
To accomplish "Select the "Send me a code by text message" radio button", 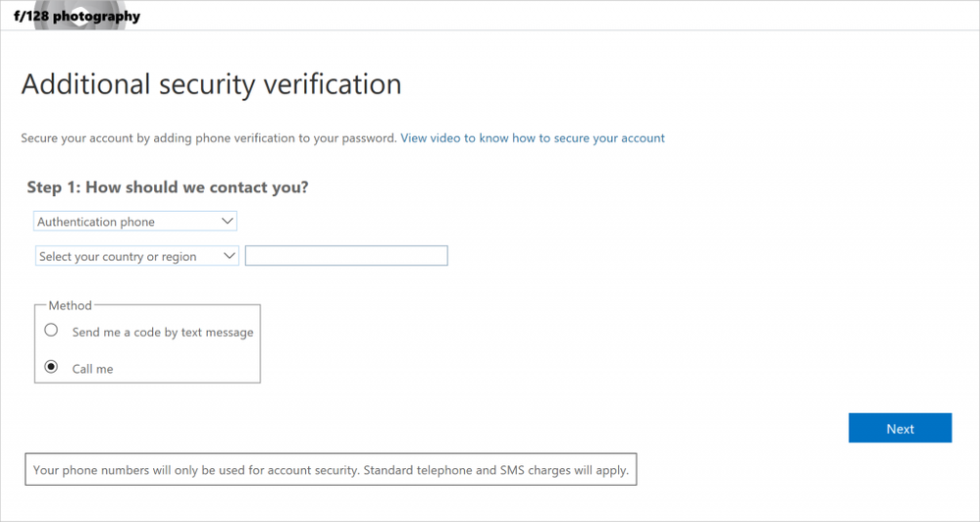I will tap(51, 331).
